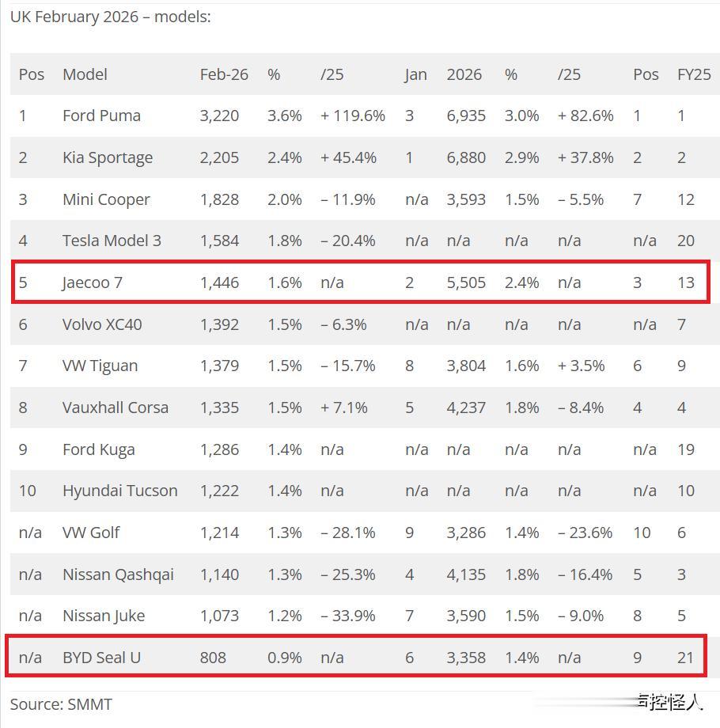
Task: Click the Source: SMMT text
Action: 61,703
